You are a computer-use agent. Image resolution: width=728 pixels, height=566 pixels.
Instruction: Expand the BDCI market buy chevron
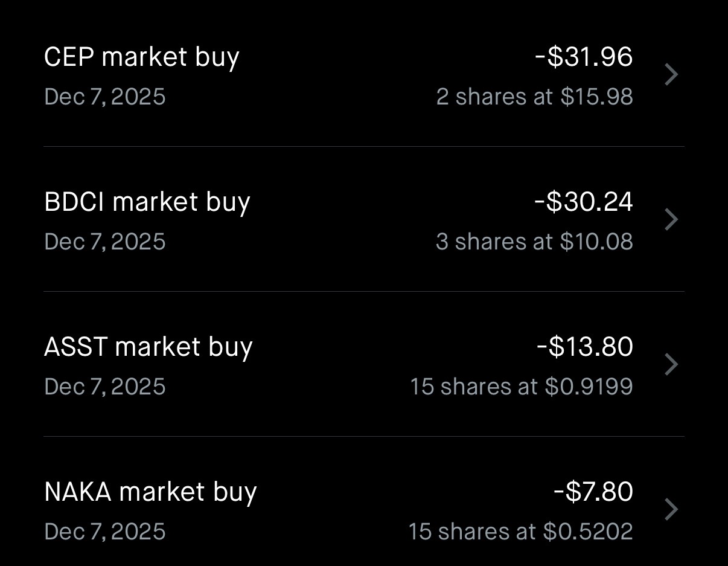point(671,220)
